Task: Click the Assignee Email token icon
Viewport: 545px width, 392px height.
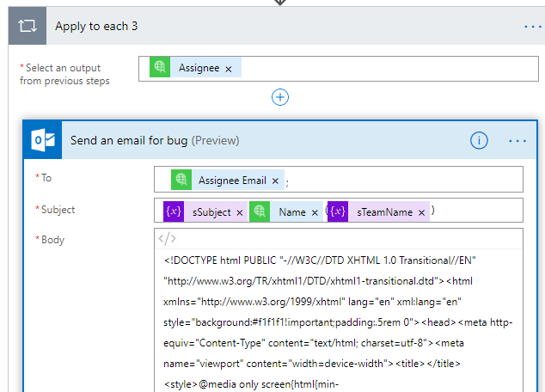Action: point(181,181)
